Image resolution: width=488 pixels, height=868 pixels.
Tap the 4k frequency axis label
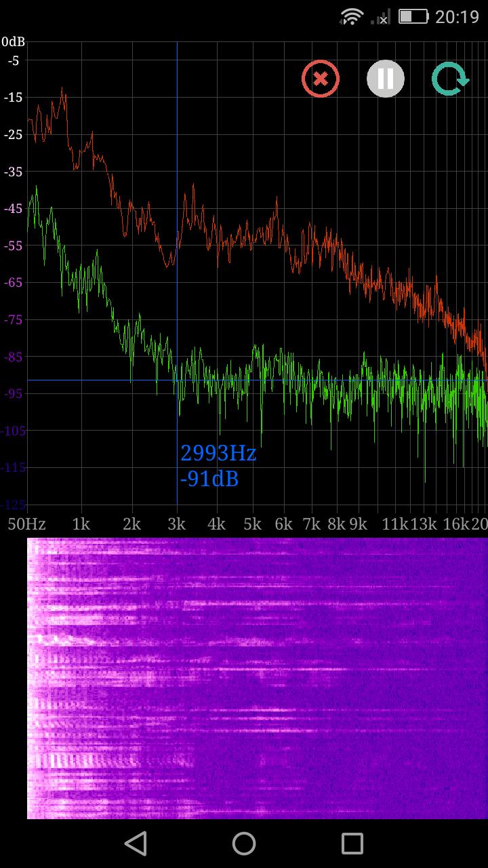point(217,524)
